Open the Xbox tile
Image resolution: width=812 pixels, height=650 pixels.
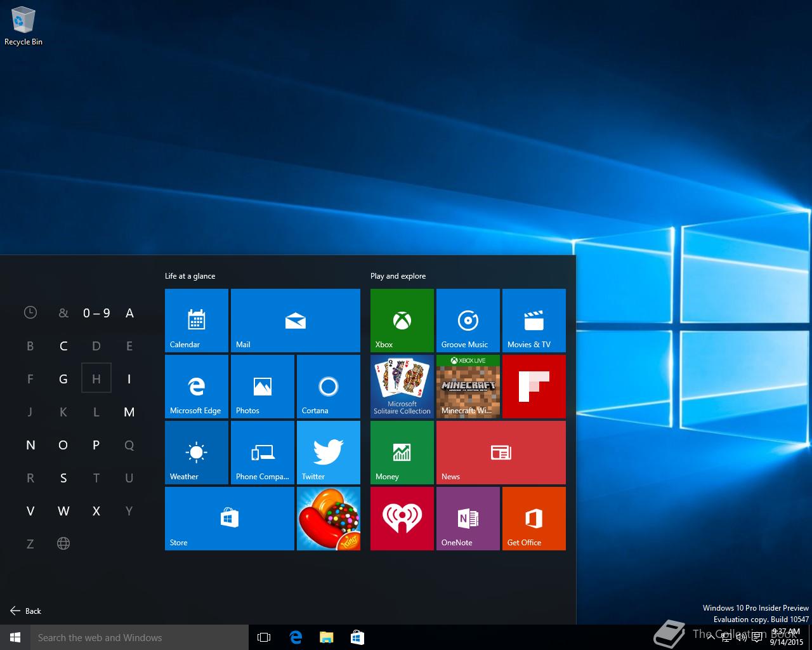[402, 321]
